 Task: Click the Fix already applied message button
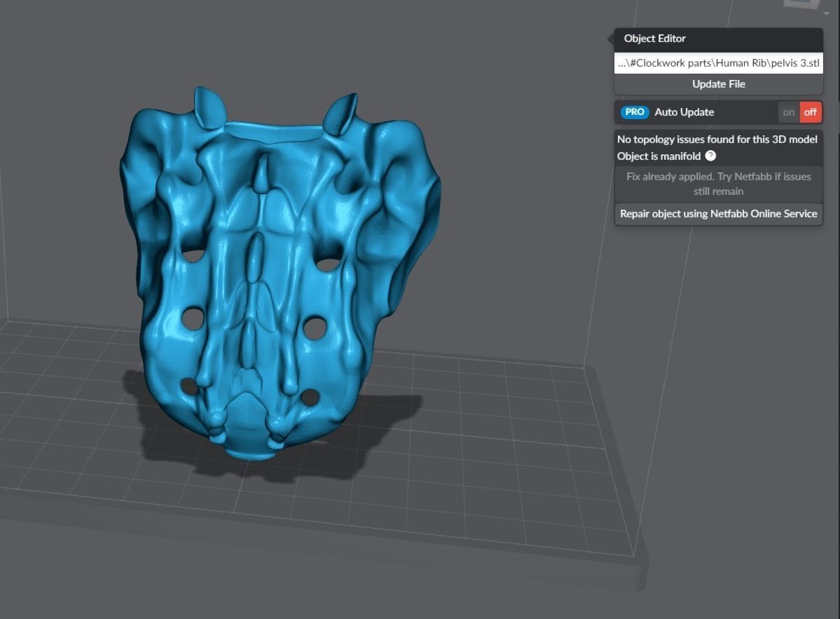click(718, 184)
